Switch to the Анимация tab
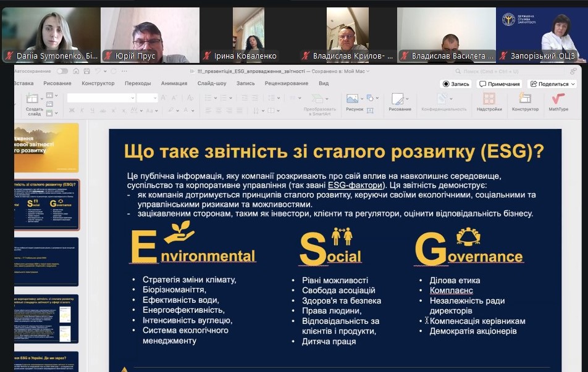This screenshot has height=372, width=588. click(x=174, y=83)
